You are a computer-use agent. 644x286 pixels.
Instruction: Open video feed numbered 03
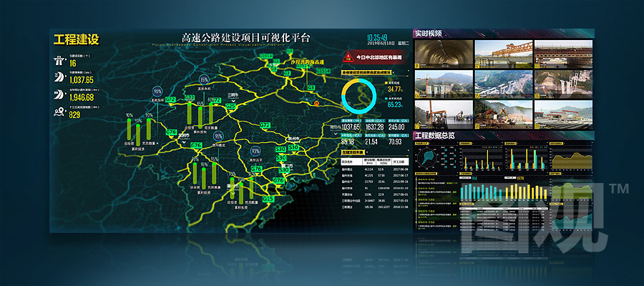coord(564,54)
